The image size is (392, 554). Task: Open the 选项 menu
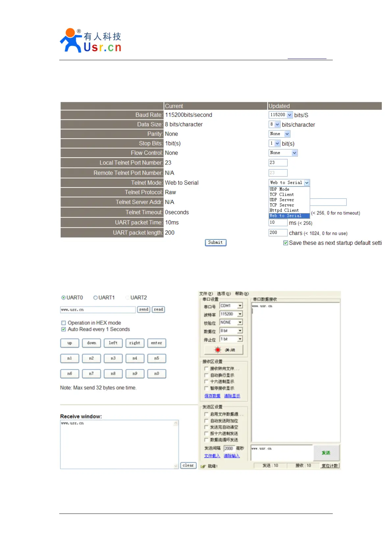pyautogui.click(x=224, y=293)
